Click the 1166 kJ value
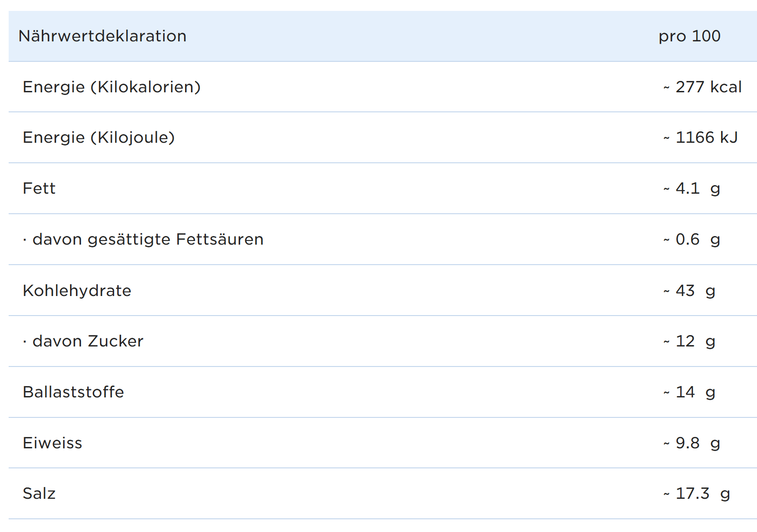Viewport: 757px width, 532px height. 701,137
